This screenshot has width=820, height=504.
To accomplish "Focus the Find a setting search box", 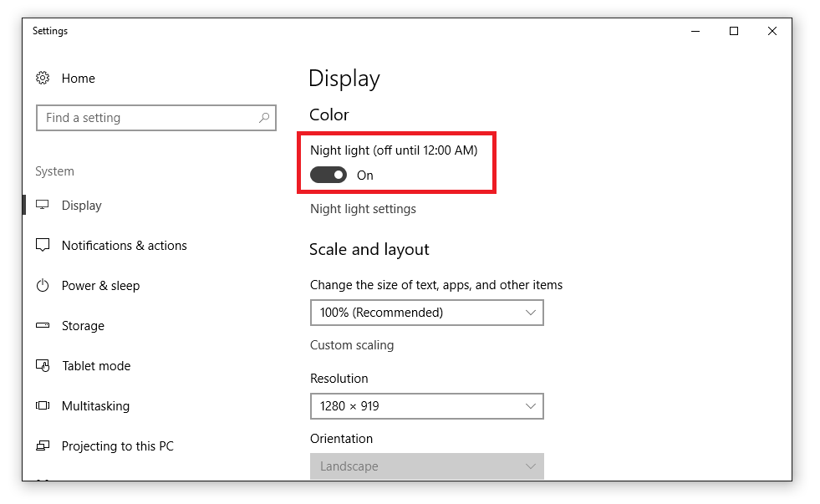I will click(x=156, y=118).
